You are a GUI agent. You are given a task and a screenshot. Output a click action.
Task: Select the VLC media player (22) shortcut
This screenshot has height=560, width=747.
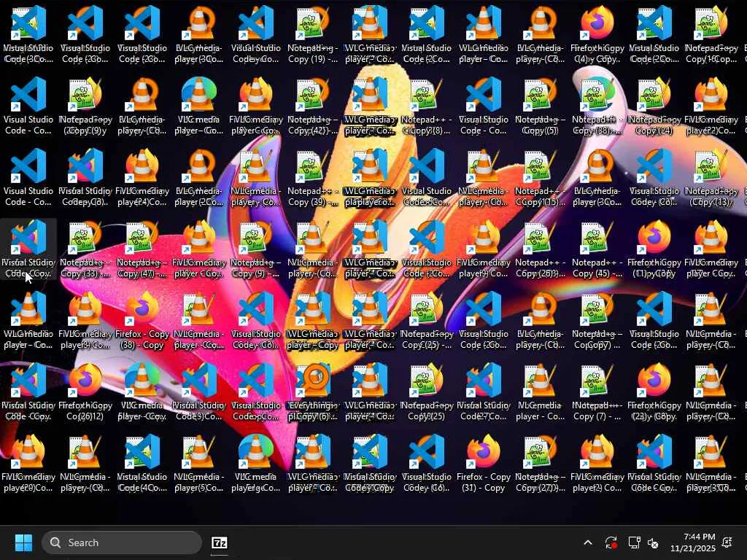pyautogui.click(x=711, y=106)
